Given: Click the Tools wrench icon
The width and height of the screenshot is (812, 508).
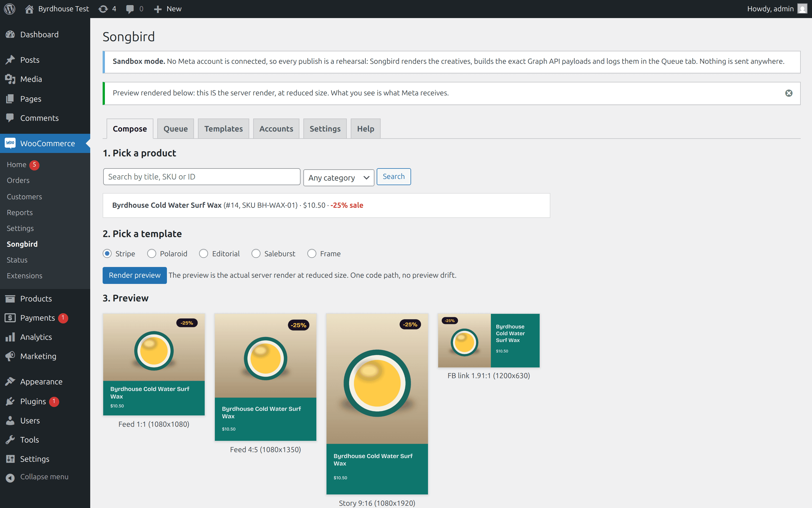Looking at the screenshot, I should pos(10,439).
